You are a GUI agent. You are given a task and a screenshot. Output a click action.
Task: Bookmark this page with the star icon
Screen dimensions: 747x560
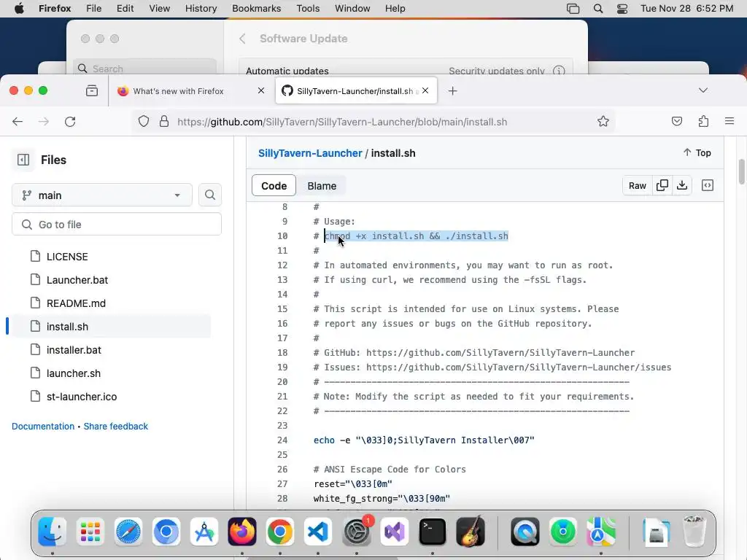pyautogui.click(x=603, y=122)
